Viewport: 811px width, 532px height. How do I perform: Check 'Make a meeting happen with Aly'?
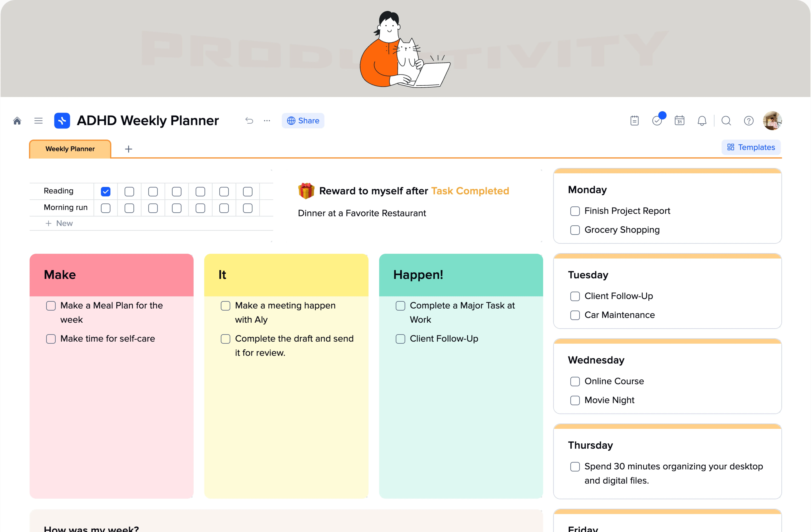point(226,306)
